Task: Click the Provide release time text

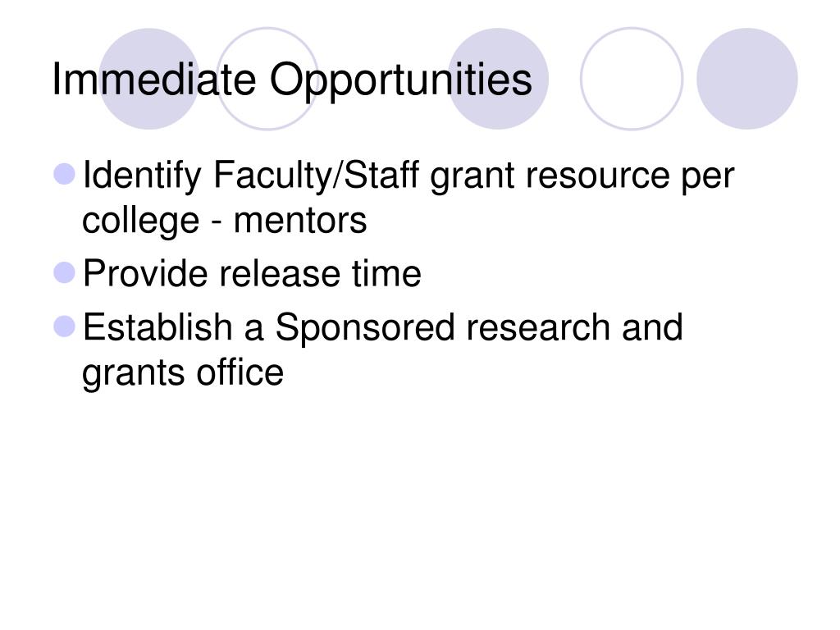Action: 252,274
